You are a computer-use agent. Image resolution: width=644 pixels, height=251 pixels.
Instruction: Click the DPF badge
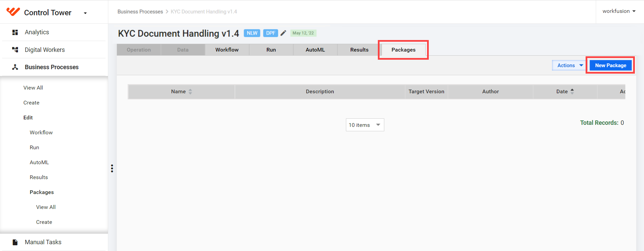pyautogui.click(x=271, y=33)
